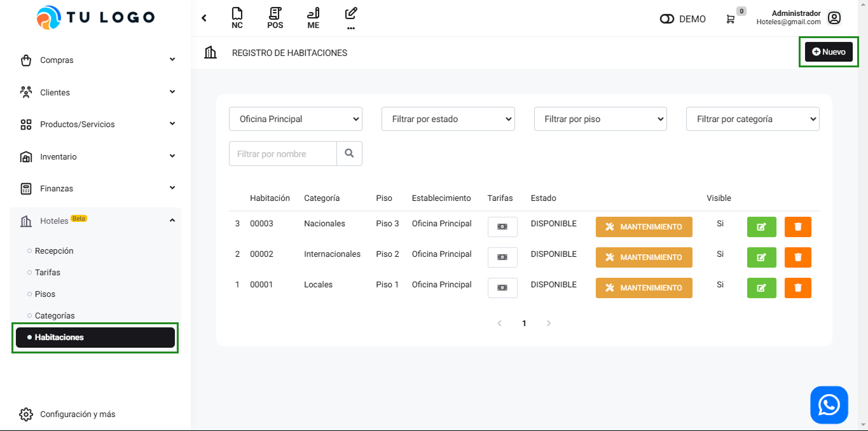This screenshot has height=431, width=868.
Task: Click the search magnifier icon
Action: click(x=349, y=154)
